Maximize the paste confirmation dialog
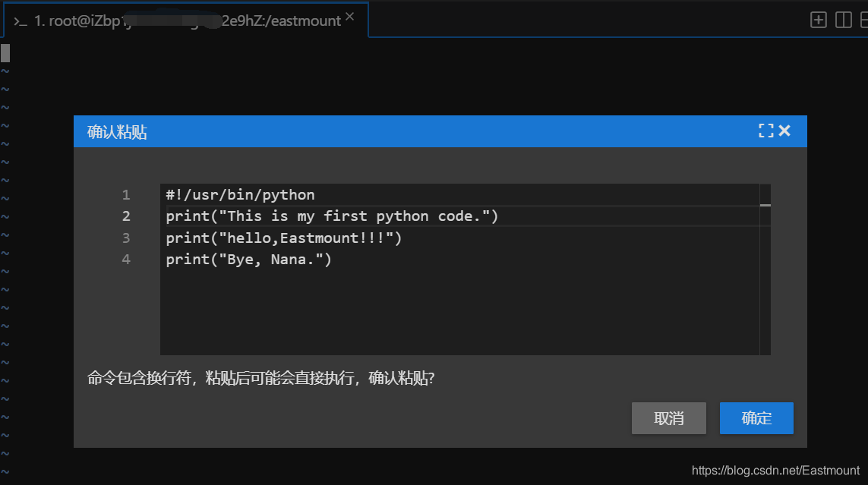This screenshot has width=868, height=485. pyautogui.click(x=765, y=131)
